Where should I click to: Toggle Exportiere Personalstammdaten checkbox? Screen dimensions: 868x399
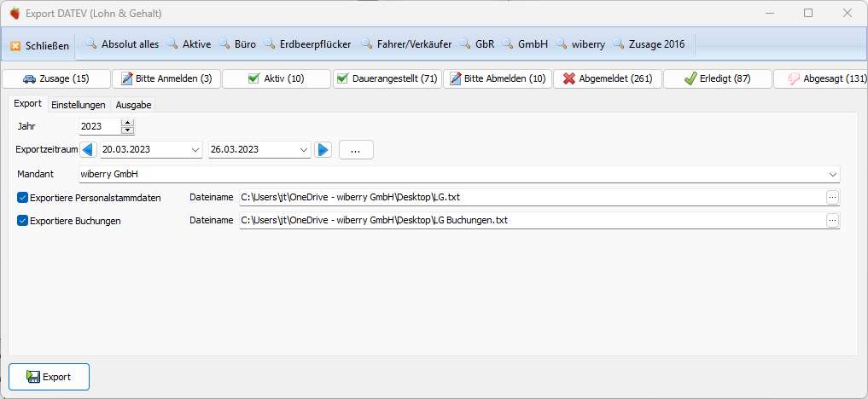[23, 197]
